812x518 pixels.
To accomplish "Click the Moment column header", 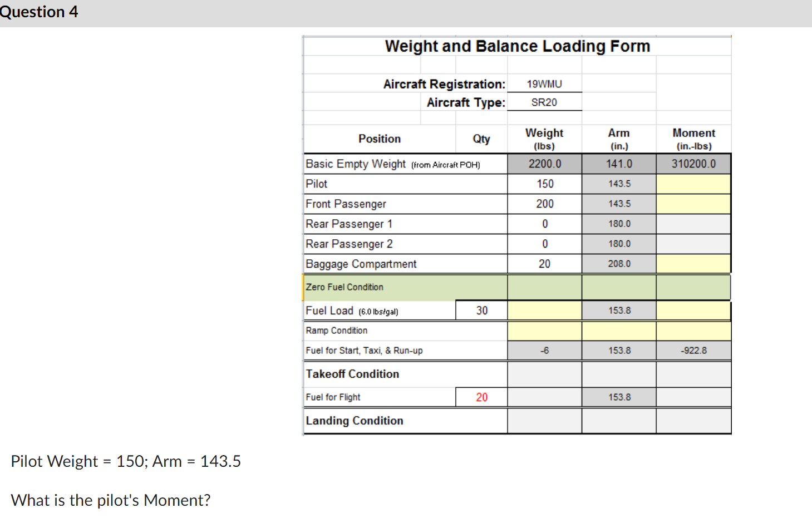I will coord(693,139).
